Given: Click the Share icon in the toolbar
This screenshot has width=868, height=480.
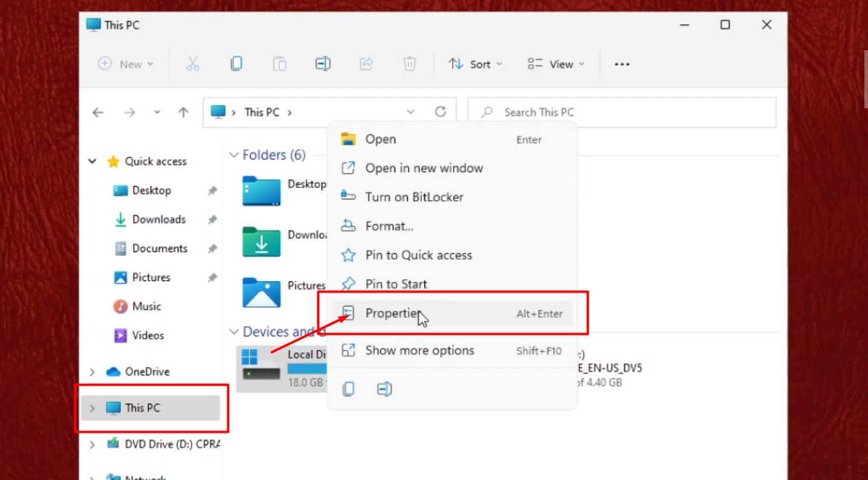Looking at the screenshot, I should (366, 63).
